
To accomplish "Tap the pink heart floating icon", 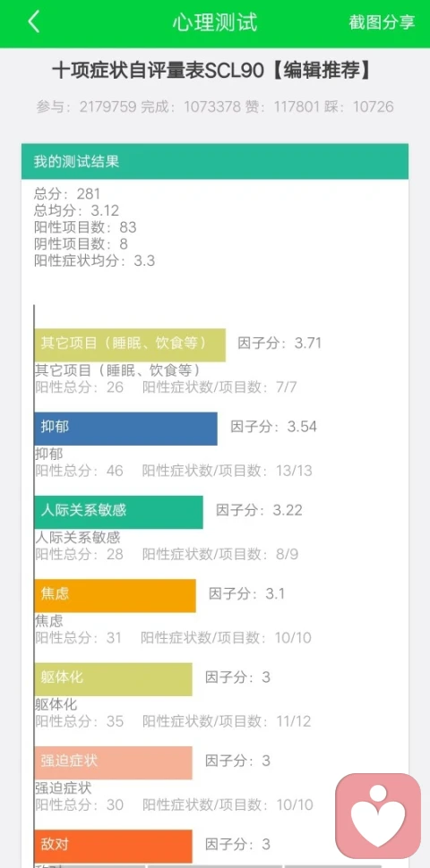I will coord(378,816).
